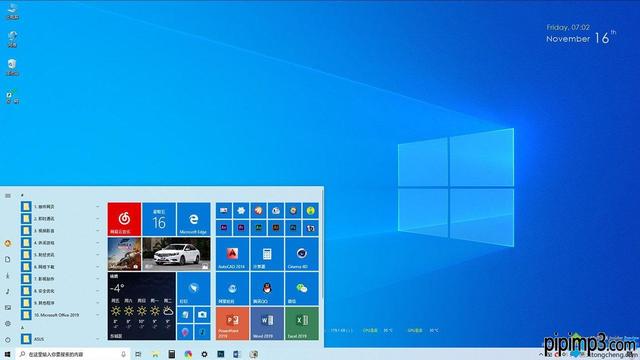Launch the Excel 2019 tile

(302, 323)
